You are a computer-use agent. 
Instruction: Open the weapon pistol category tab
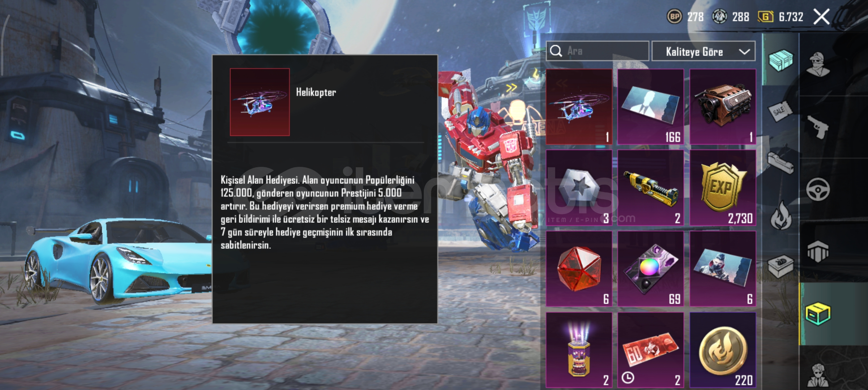(x=818, y=127)
